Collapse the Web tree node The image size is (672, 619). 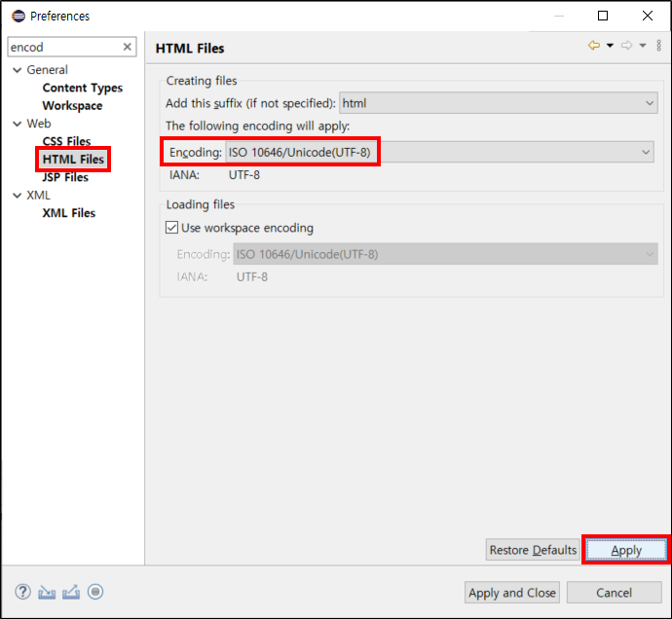[x=18, y=124]
